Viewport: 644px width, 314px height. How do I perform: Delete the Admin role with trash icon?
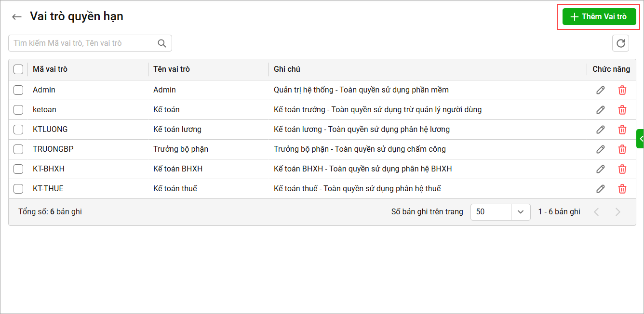pos(622,90)
